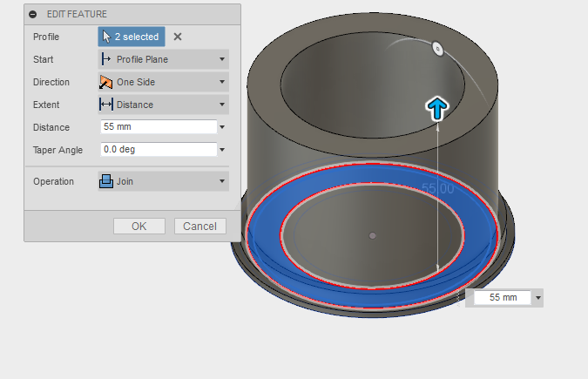Cancel the Edit Feature dialog

click(x=199, y=227)
